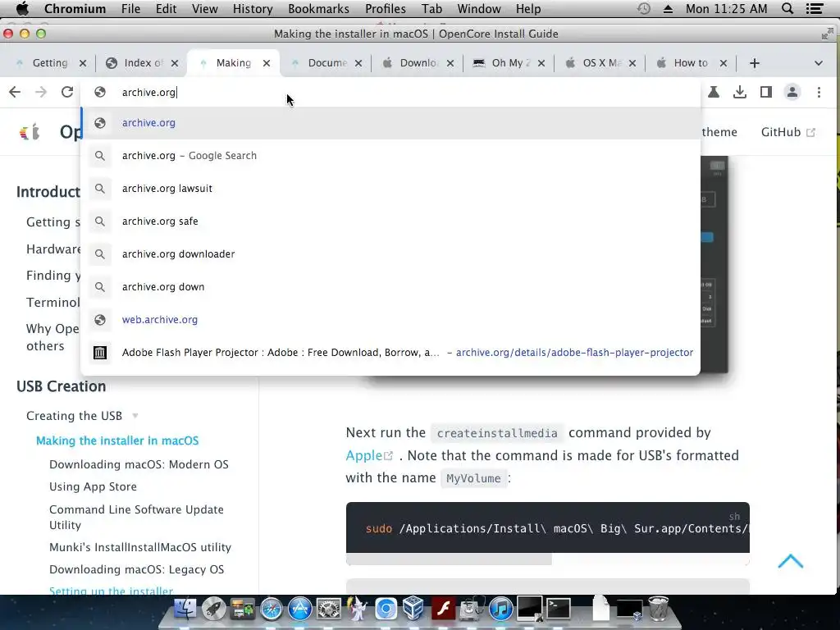Open the tab search chevron
840x630 pixels.
point(818,63)
